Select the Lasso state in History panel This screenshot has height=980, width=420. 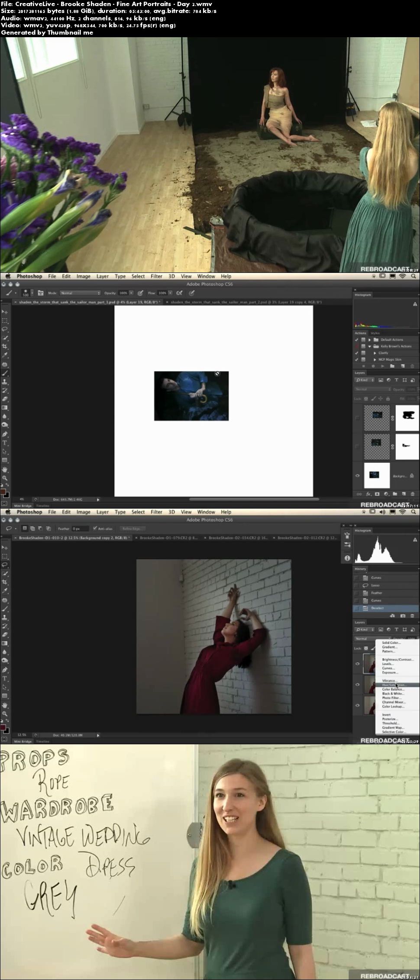(x=387, y=585)
